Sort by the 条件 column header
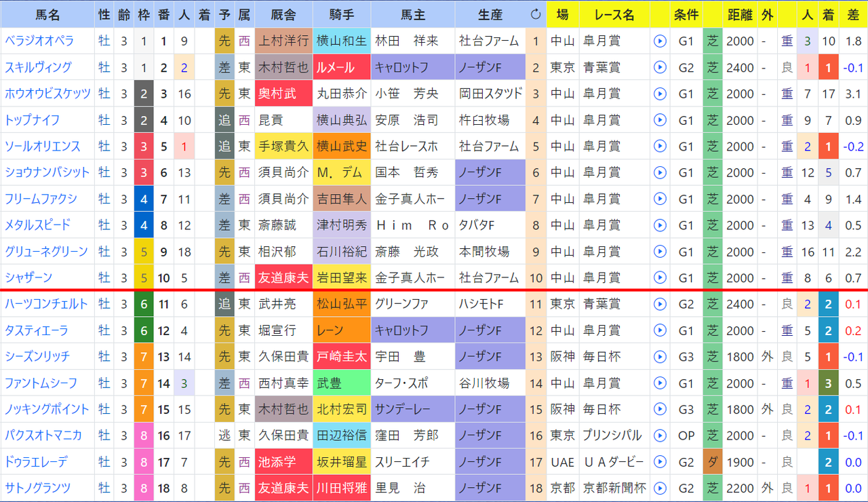This screenshot has height=502, width=868. [x=686, y=14]
